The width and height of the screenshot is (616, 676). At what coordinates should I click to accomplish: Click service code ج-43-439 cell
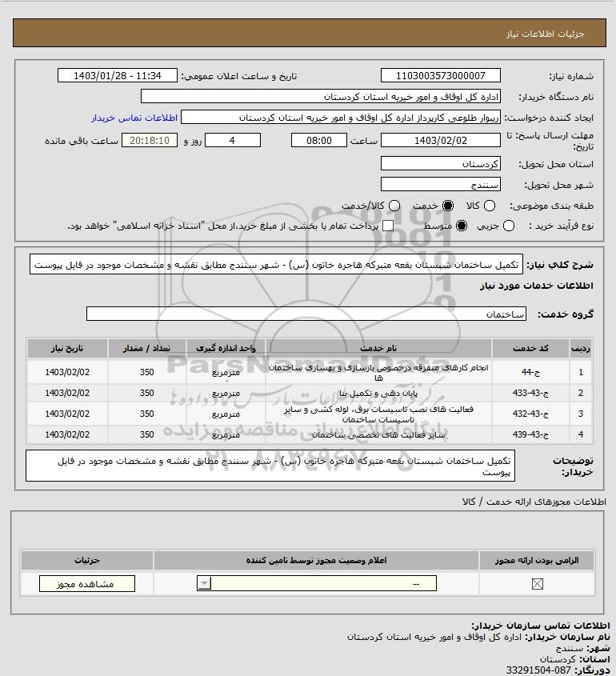[x=530, y=434]
